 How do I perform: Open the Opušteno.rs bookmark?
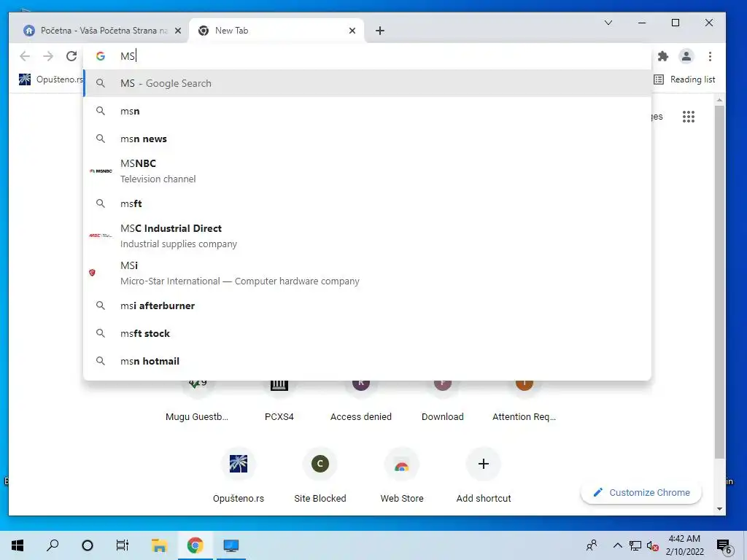[50, 79]
